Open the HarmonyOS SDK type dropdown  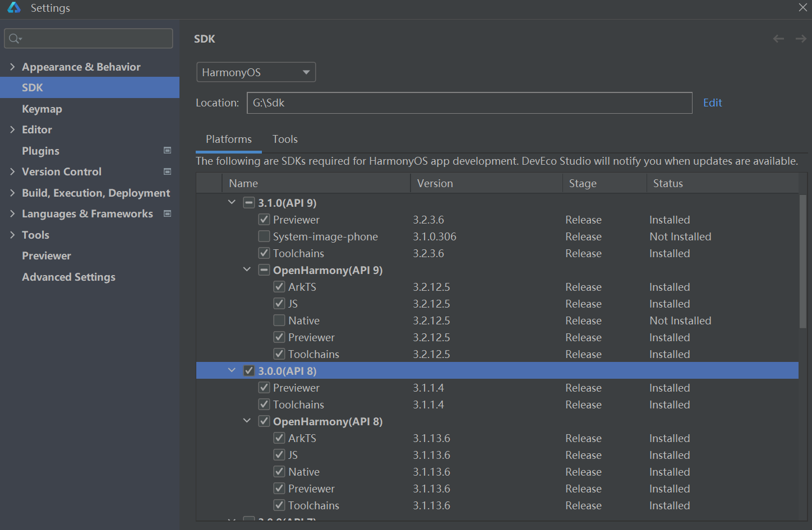click(256, 72)
